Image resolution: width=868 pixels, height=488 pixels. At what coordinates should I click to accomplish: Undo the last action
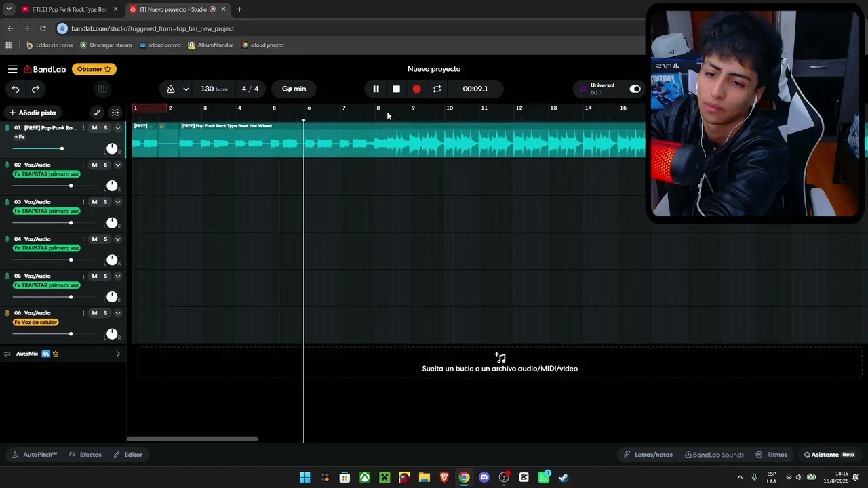click(15, 89)
